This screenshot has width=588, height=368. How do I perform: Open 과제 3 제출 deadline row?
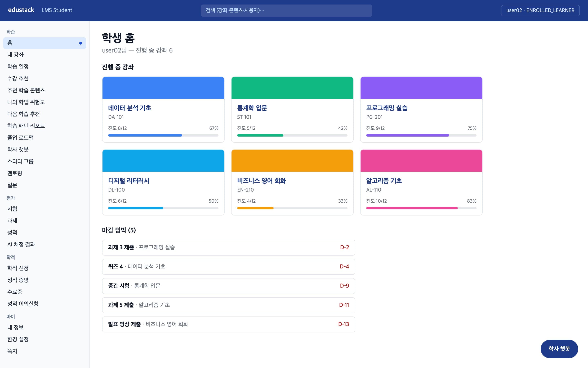(x=229, y=248)
